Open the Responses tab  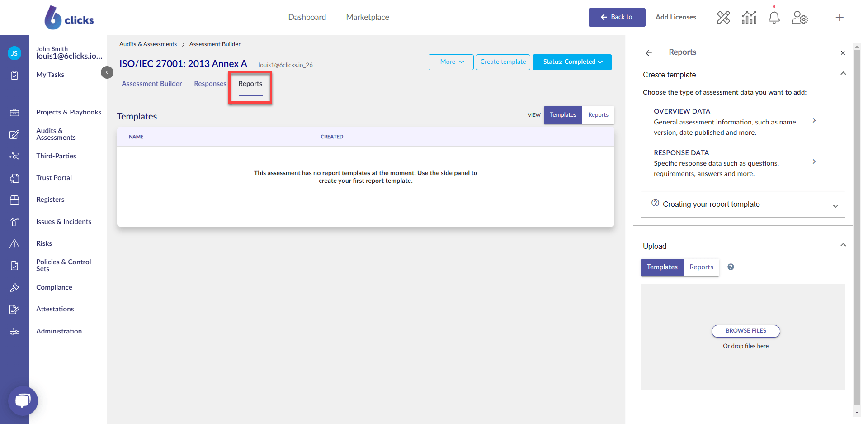coord(210,84)
